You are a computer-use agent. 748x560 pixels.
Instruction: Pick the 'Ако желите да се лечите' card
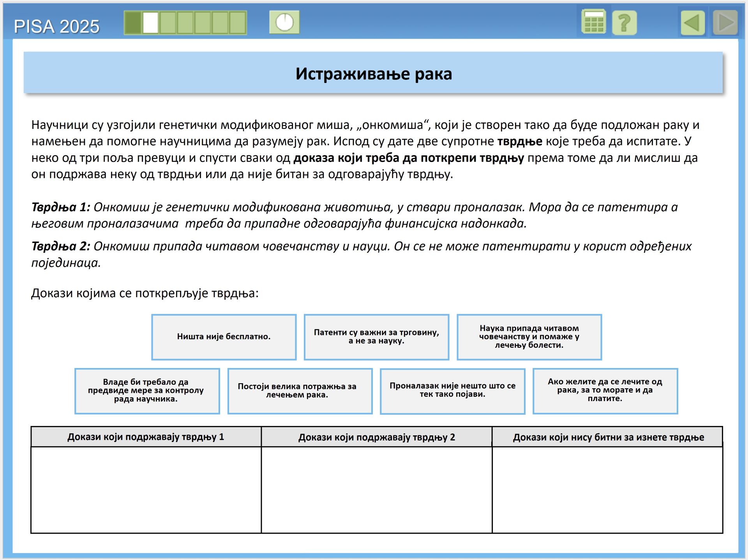click(x=605, y=391)
